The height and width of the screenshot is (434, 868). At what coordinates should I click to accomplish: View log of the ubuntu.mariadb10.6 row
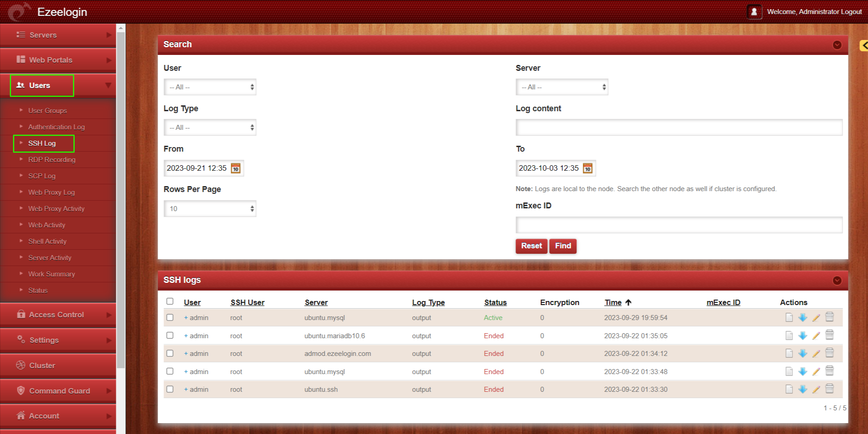coord(789,335)
